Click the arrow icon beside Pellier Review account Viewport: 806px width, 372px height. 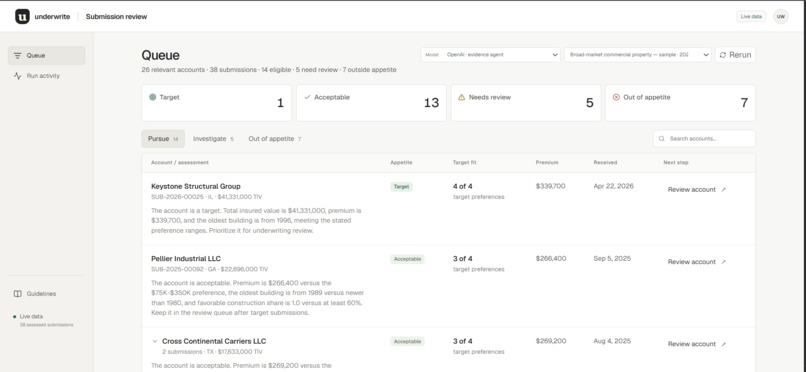click(724, 262)
